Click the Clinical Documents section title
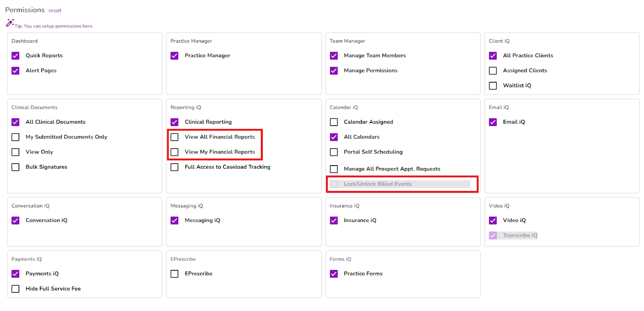Image resolution: width=644 pixels, height=311 pixels. (34, 108)
